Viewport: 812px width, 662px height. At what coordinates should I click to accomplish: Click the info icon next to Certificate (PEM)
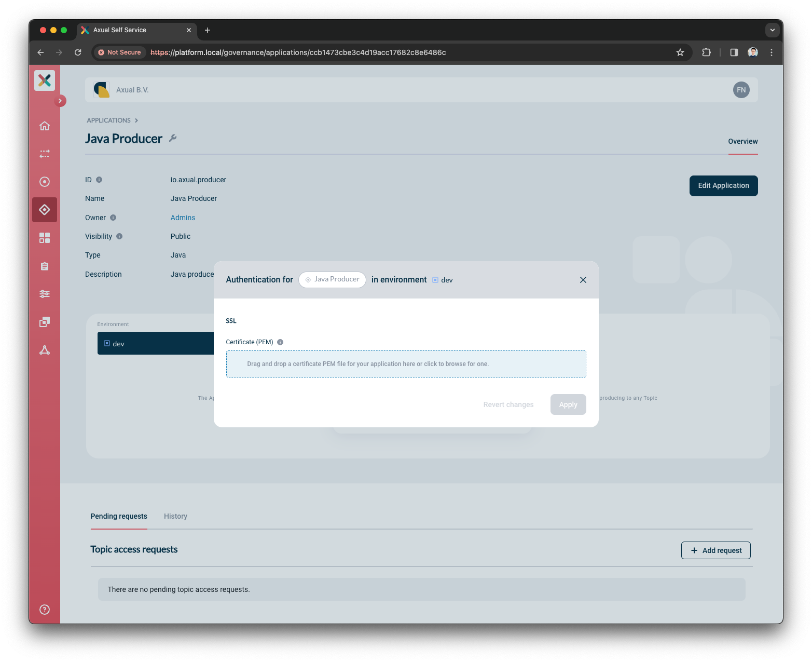click(x=280, y=342)
